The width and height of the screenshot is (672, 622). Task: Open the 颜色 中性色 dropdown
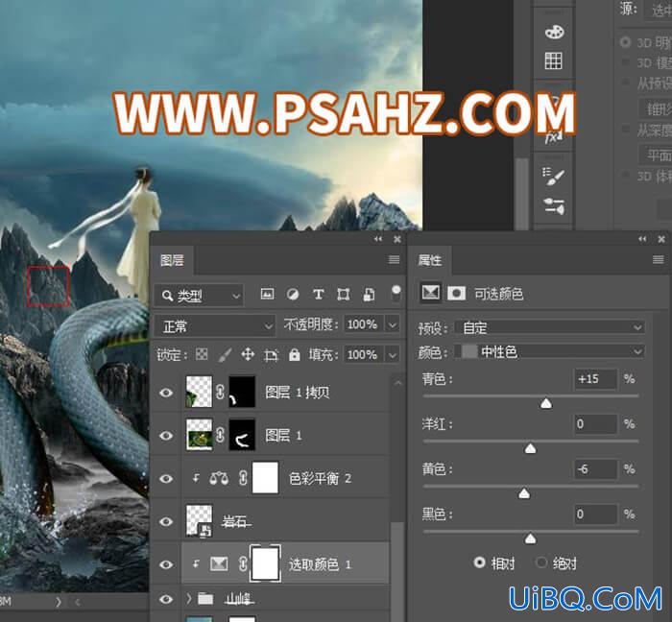(x=549, y=351)
